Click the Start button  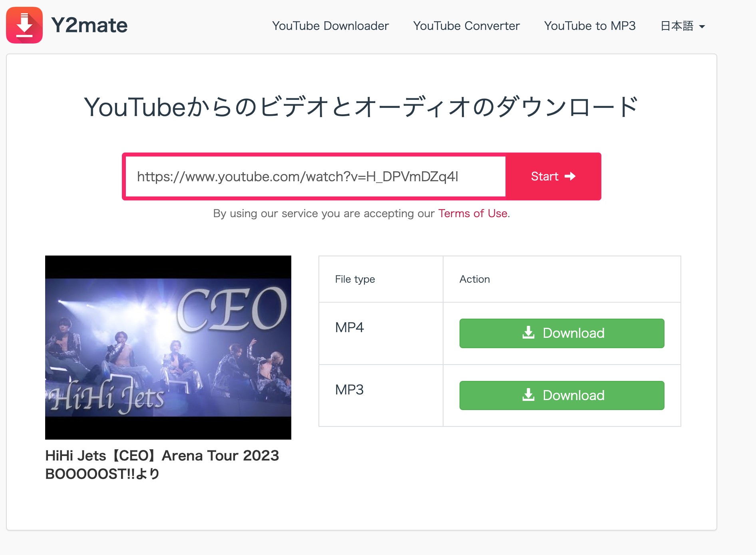tap(553, 176)
